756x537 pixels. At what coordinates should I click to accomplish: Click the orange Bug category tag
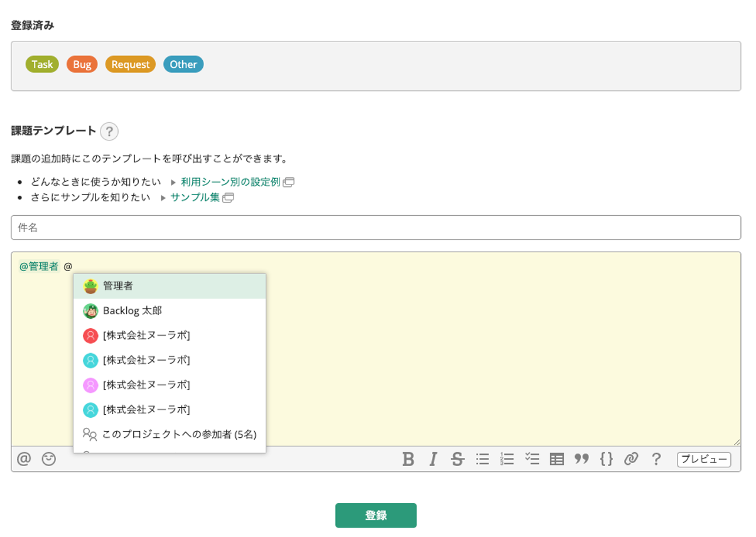82,65
